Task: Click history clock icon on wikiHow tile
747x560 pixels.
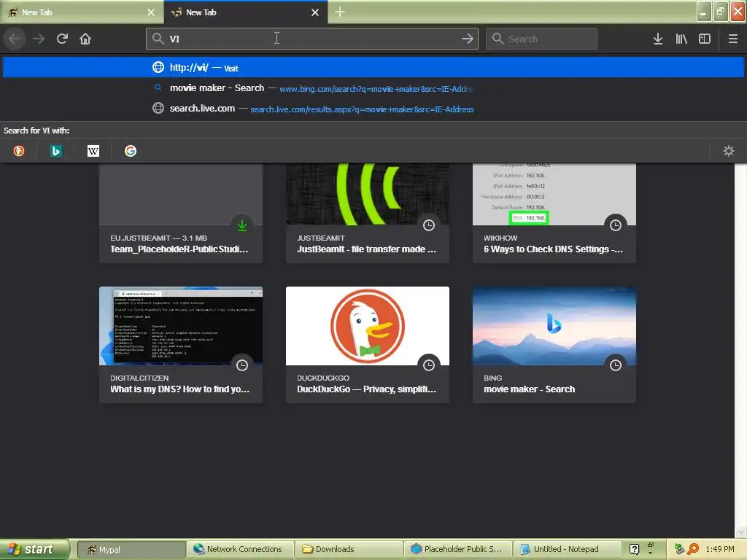Action: pyautogui.click(x=616, y=225)
